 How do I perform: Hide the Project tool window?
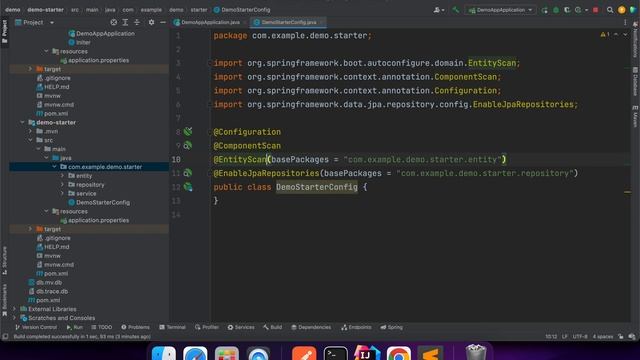click(x=163, y=22)
